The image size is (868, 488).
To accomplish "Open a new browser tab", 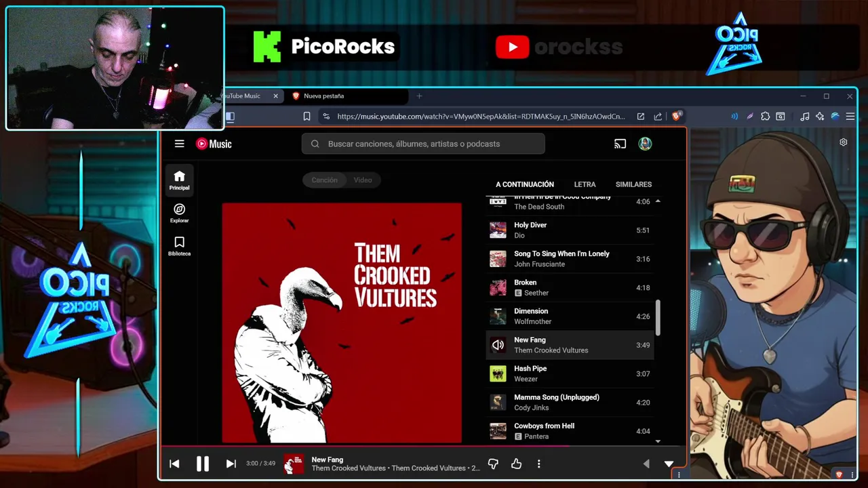I will (x=419, y=96).
